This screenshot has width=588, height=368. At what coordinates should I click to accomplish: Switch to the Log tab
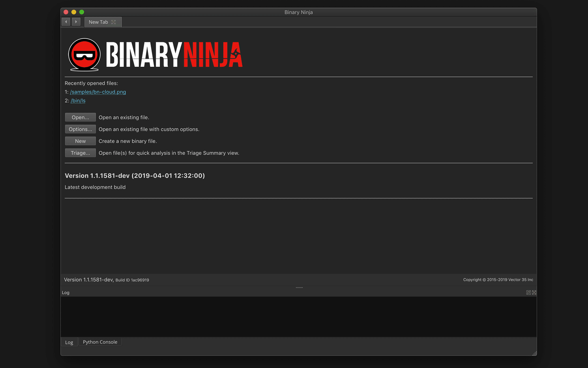coord(69,342)
